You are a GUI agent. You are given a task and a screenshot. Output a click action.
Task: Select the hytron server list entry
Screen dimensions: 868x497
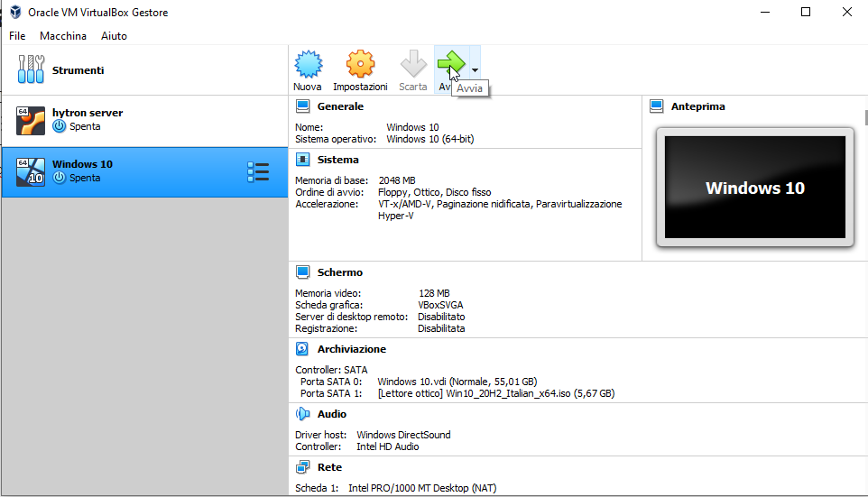point(144,121)
